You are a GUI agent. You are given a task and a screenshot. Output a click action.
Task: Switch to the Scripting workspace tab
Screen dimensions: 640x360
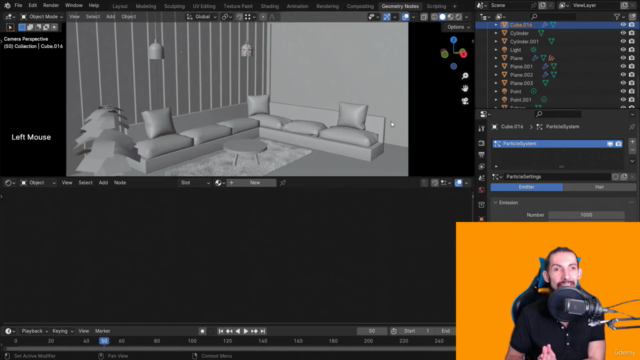pyautogui.click(x=436, y=6)
